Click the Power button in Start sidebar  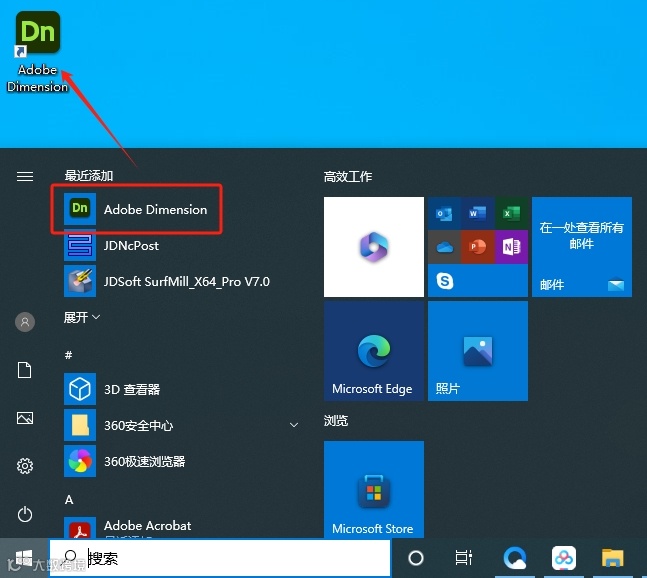point(25,514)
